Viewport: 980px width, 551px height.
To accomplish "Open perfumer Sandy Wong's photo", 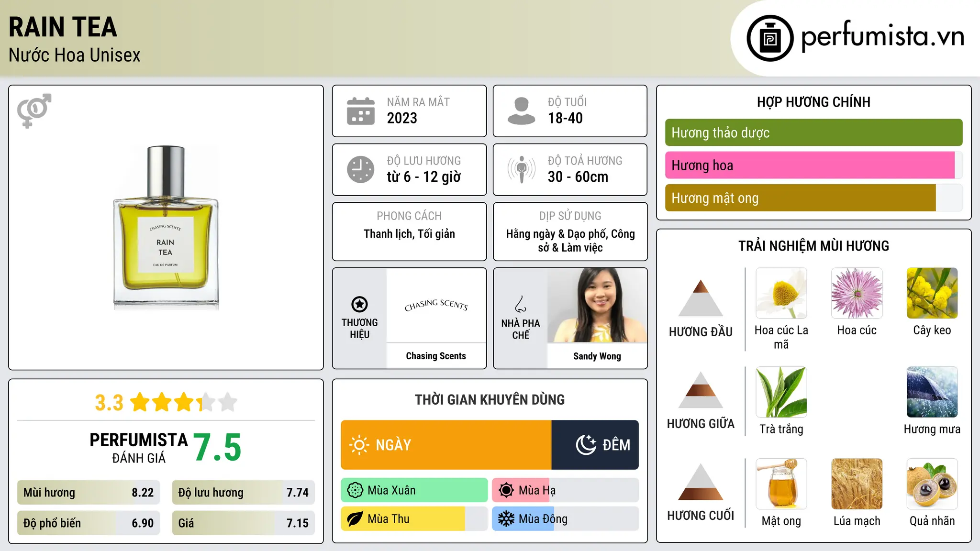I will pos(597,305).
